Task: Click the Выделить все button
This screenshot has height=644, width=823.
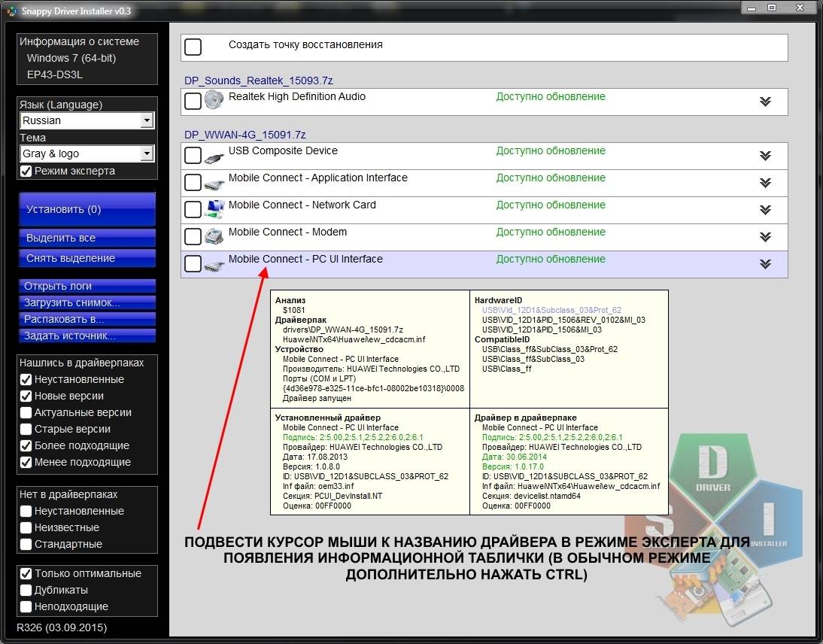Action: [x=87, y=238]
